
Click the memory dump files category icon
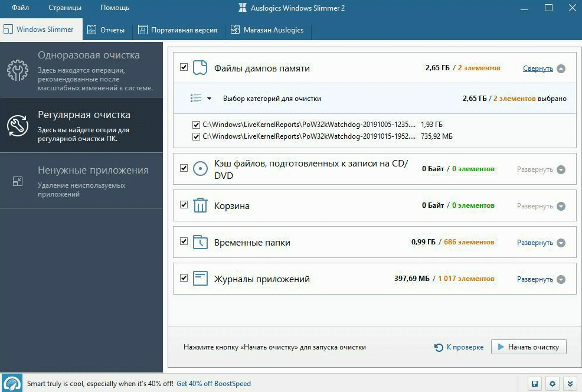tap(200, 68)
